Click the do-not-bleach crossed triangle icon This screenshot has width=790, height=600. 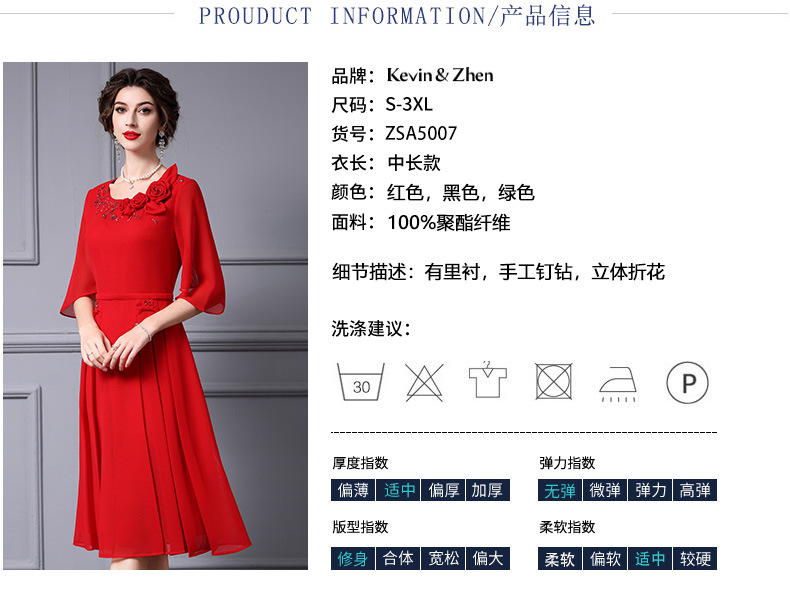pos(424,382)
